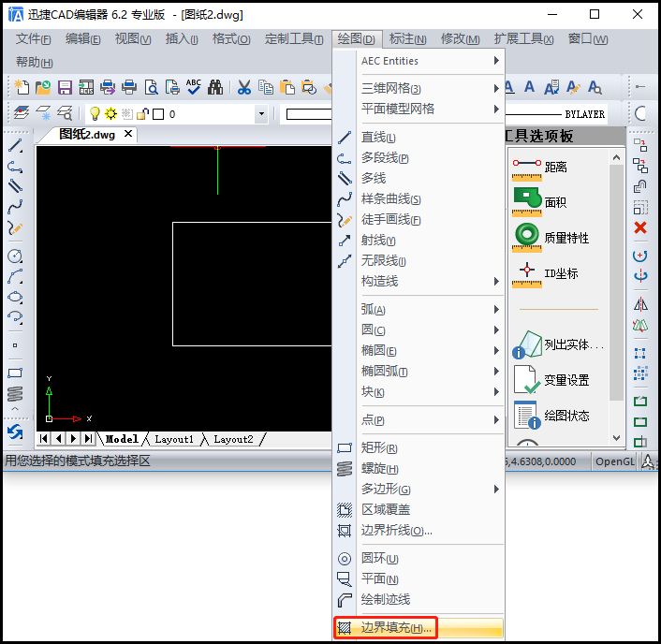Image resolution: width=661 pixels, height=644 pixels.
Task: Click the OpenGL status bar button
Action: pyautogui.click(x=614, y=461)
